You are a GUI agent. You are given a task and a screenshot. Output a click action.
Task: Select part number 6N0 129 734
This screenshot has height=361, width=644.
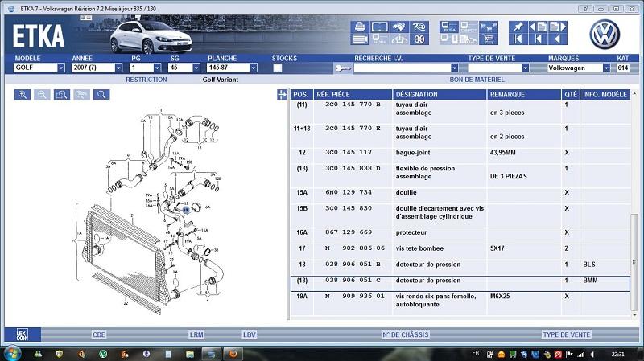tap(349, 192)
